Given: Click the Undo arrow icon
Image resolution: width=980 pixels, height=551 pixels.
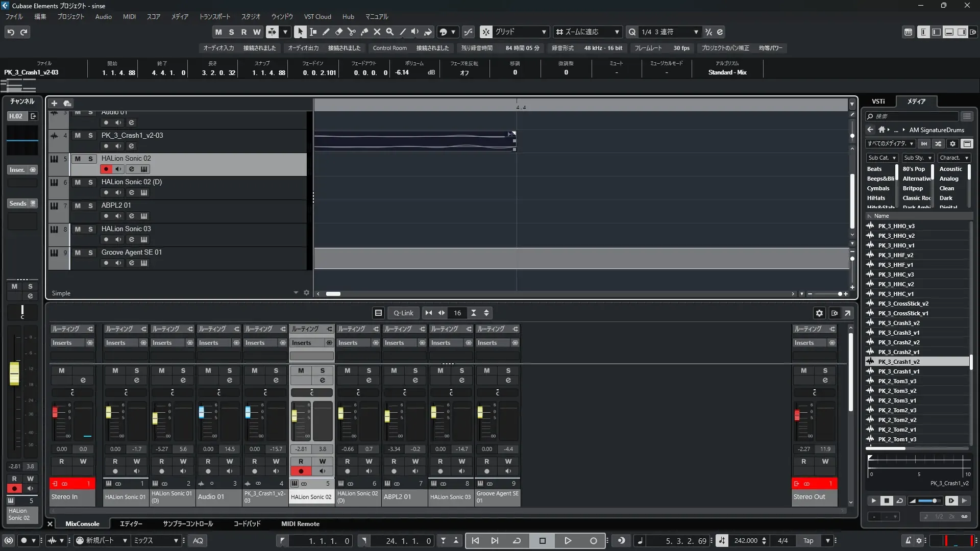Looking at the screenshot, I should click(x=11, y=32).
